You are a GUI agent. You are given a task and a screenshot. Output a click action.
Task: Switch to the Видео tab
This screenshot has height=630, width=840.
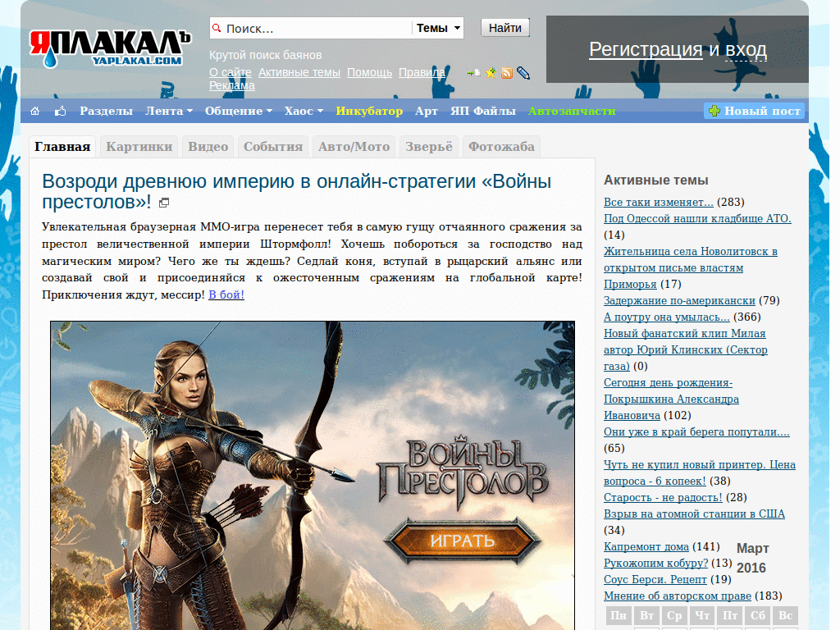[x=208, y=147]
